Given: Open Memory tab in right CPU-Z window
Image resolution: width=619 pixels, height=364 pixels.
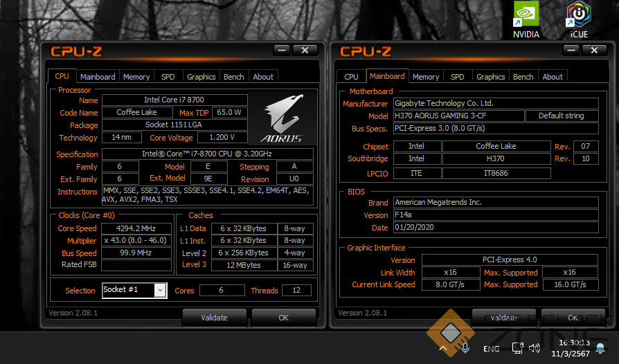Looking at the screenshot, I should [x=426, y=77].
